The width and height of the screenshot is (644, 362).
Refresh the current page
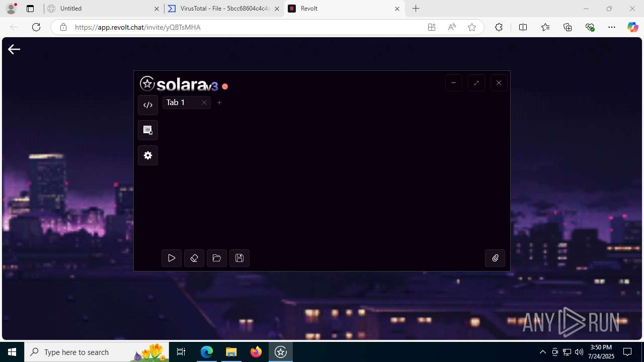click(x=36, y=27)
